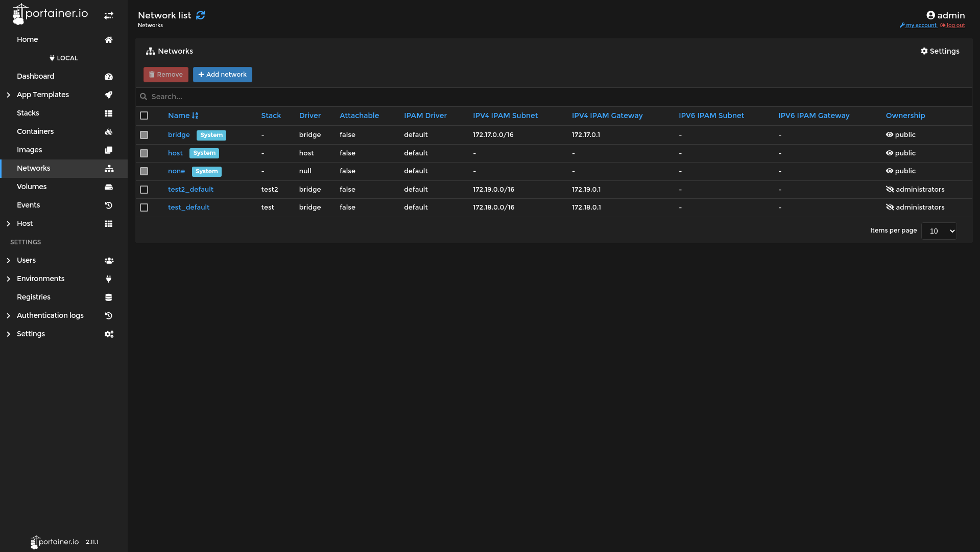Click the Home house icon

[x=109, y=40]
